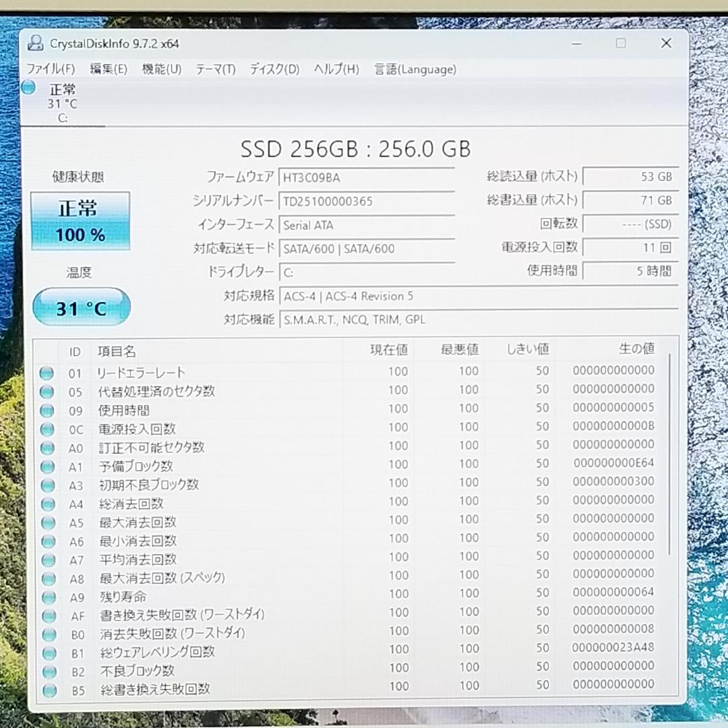Click the total host writes value 71 GB
This screenshot has height=728, width=728.
coord(630,200)
